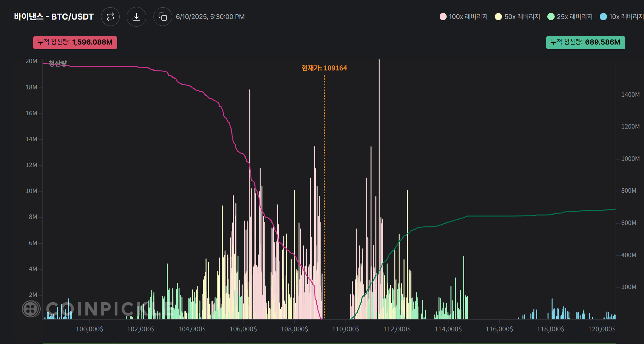Click the 바이낸스 - BTC/USDT title

54,17
